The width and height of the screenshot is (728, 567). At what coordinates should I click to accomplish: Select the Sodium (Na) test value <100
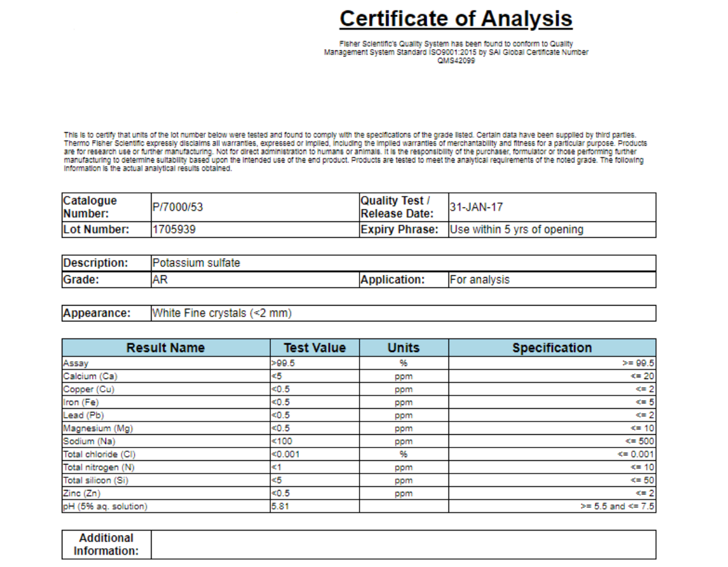pyautogui.click(x=282, y=441)
